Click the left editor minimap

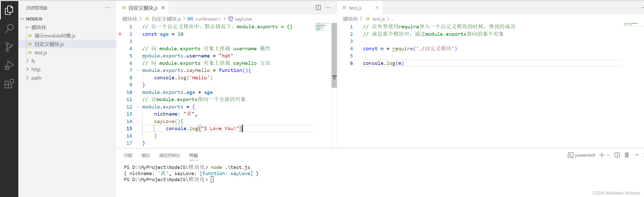pos(323,27)
